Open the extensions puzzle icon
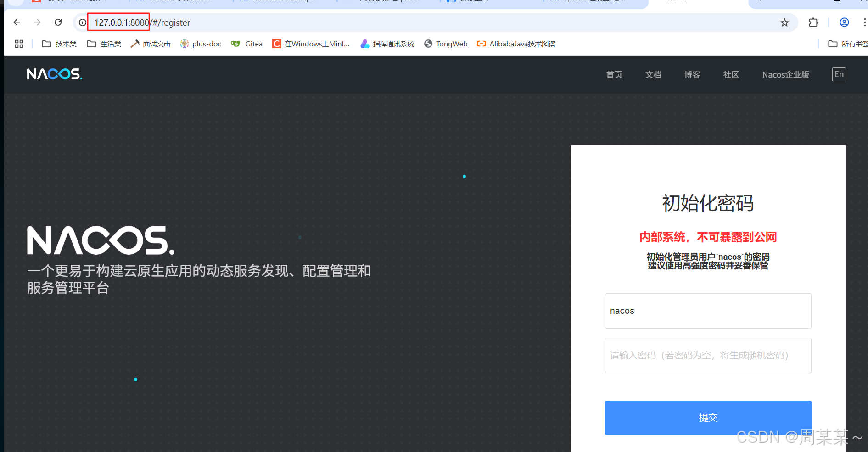The image size is (868, 452). pos(813,22)
